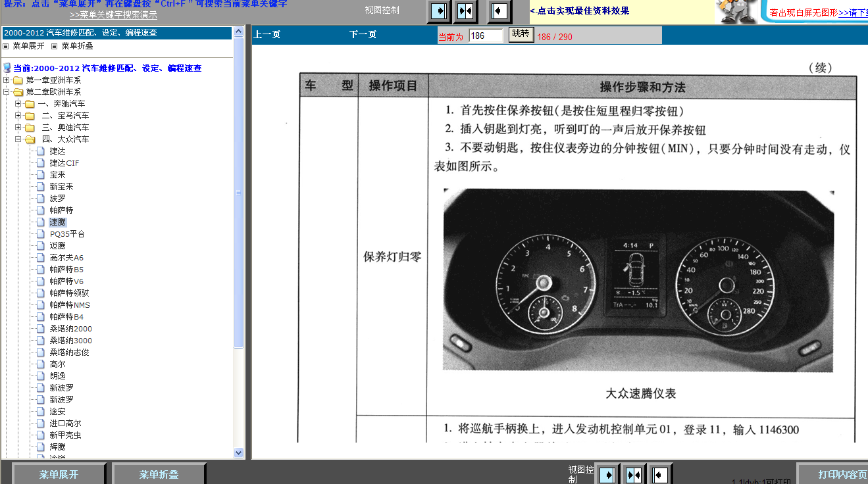
Task: Open the 菜单关键字搜索演示 link
Action: [113, 15]
